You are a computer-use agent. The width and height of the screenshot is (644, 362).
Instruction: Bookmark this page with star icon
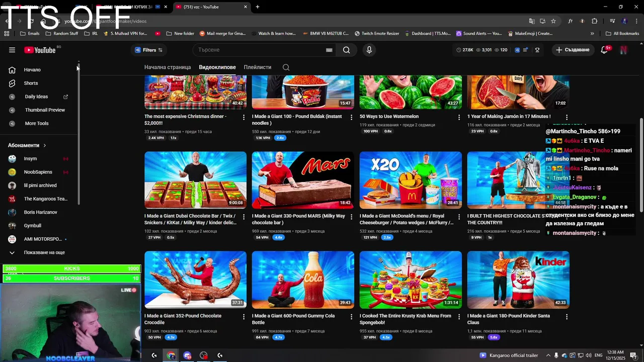(553, 21)
